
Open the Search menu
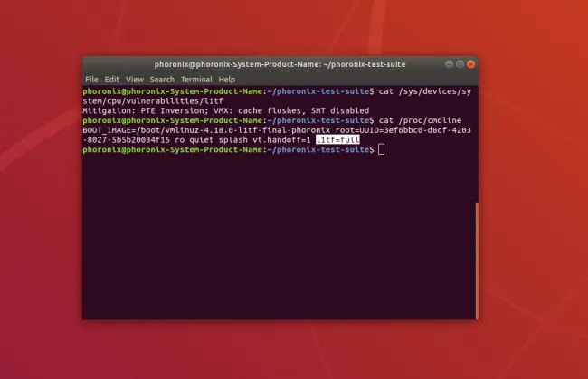tap(162, 80)
